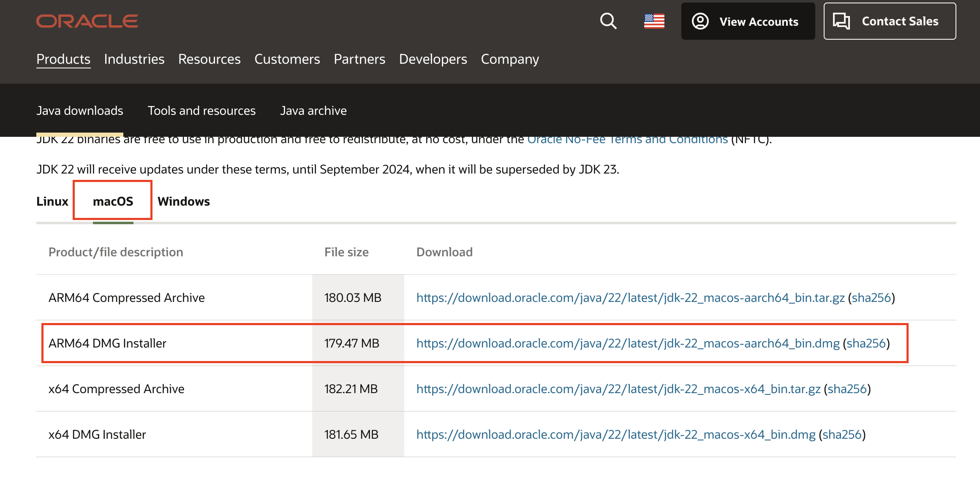The image size is (980, 478).
Task: Click the US flag country selector
Action: click(x=654, y=21)
